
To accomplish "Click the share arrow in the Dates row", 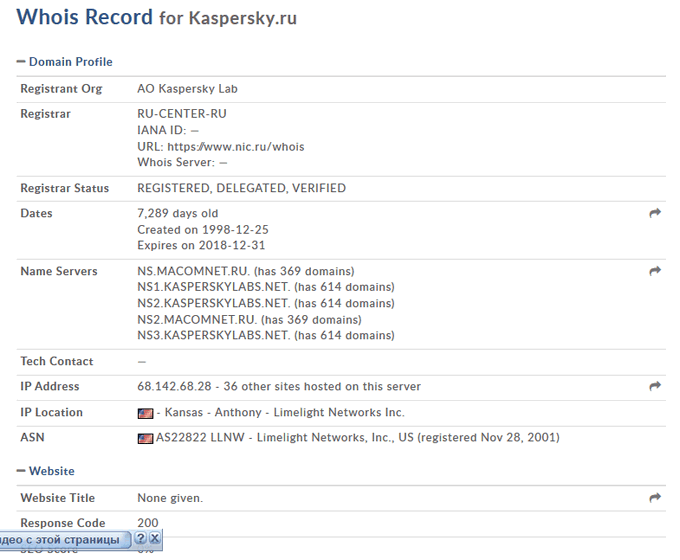I will pos(655,213).
